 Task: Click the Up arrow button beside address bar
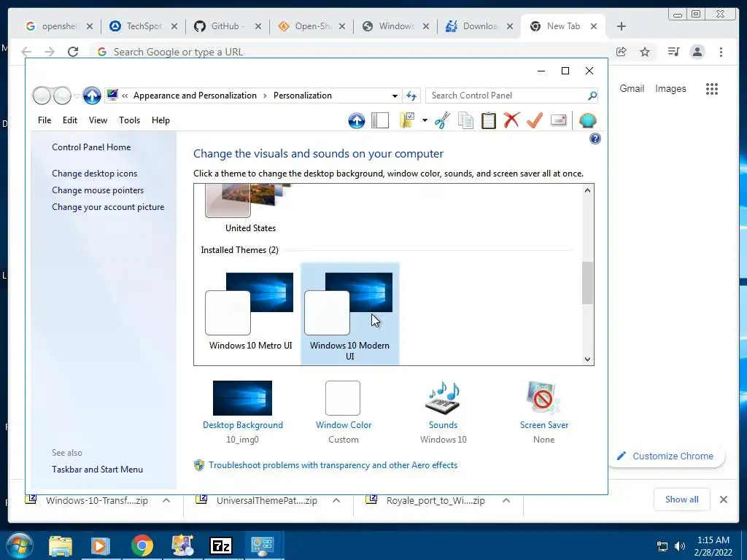pos(92,96)
